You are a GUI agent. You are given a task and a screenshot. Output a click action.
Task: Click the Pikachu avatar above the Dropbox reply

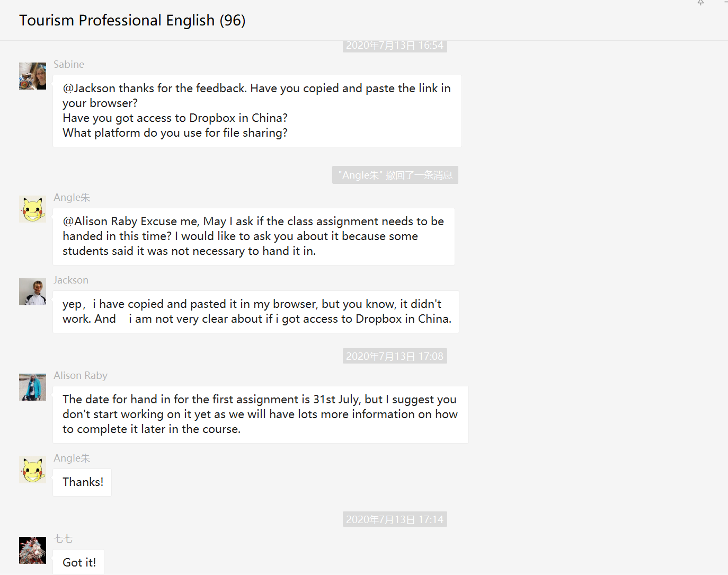pyautogui.click(x=32, y=209)
